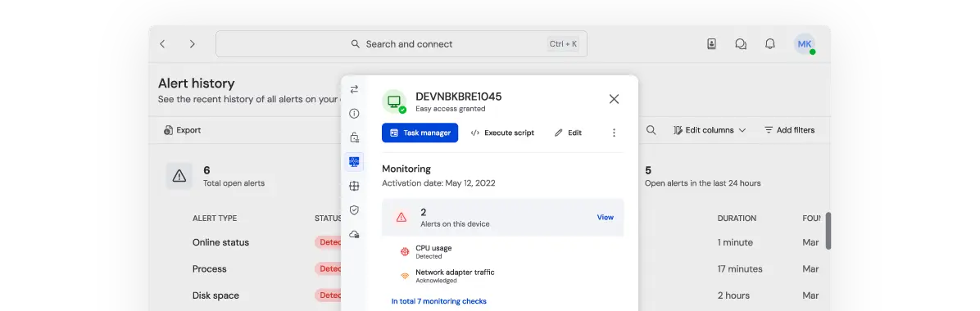This screenshot has width=980, height=311.
Task: Click the red alert triangle in panel
Action: point(402,218)
